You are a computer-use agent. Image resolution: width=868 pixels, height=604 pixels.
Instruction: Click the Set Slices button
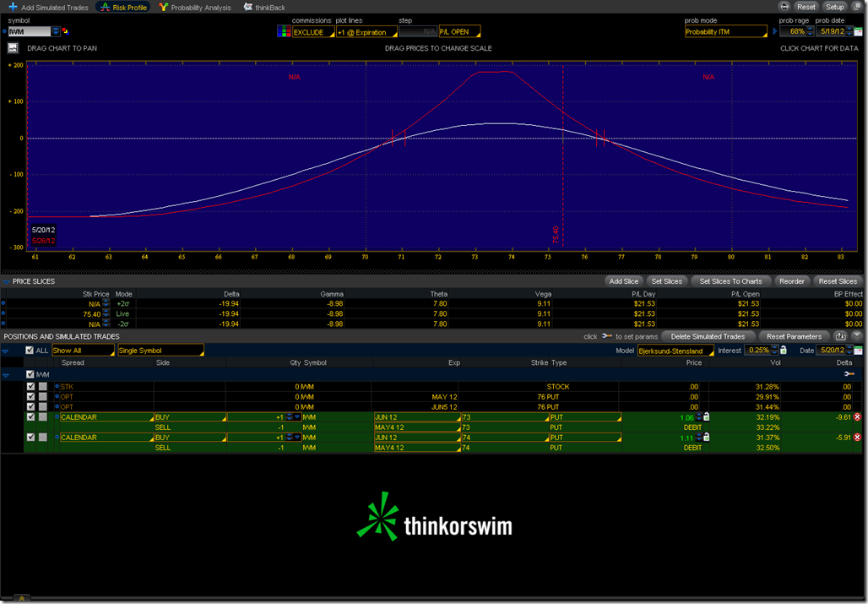tap(666, 281)
